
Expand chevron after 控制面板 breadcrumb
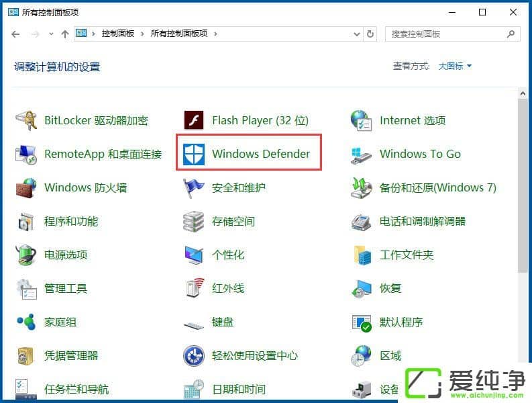point(142,34)
